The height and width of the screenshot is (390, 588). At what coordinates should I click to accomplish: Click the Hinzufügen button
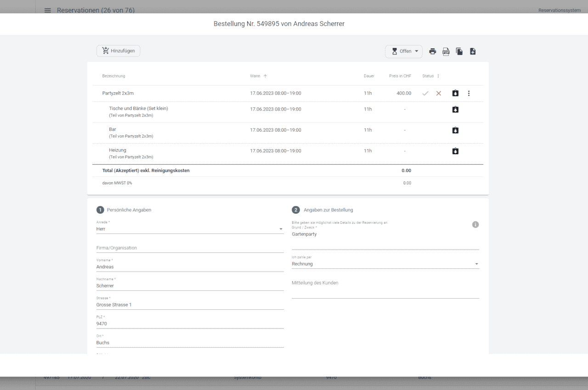click(118, 51)
